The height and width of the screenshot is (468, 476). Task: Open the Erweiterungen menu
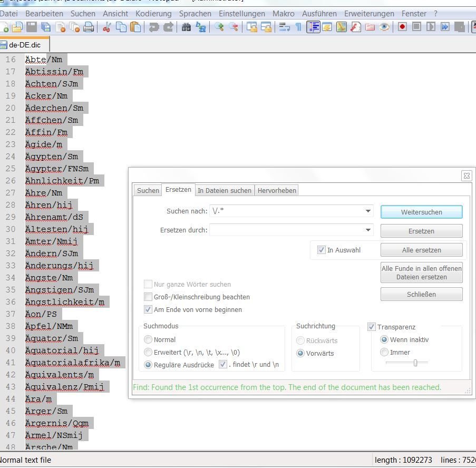[369, 14]
